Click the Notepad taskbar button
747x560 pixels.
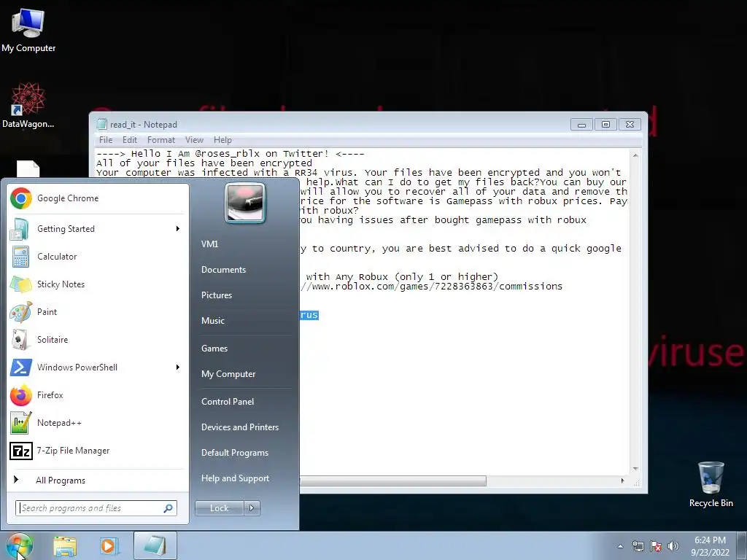click(x=155, y=545)
